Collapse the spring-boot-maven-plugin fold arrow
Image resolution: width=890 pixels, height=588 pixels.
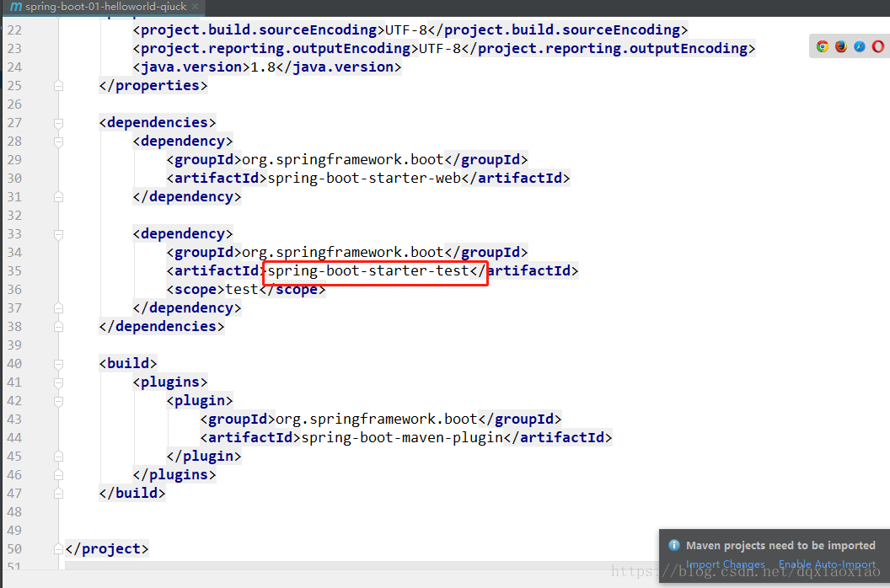tap(57, 400)
